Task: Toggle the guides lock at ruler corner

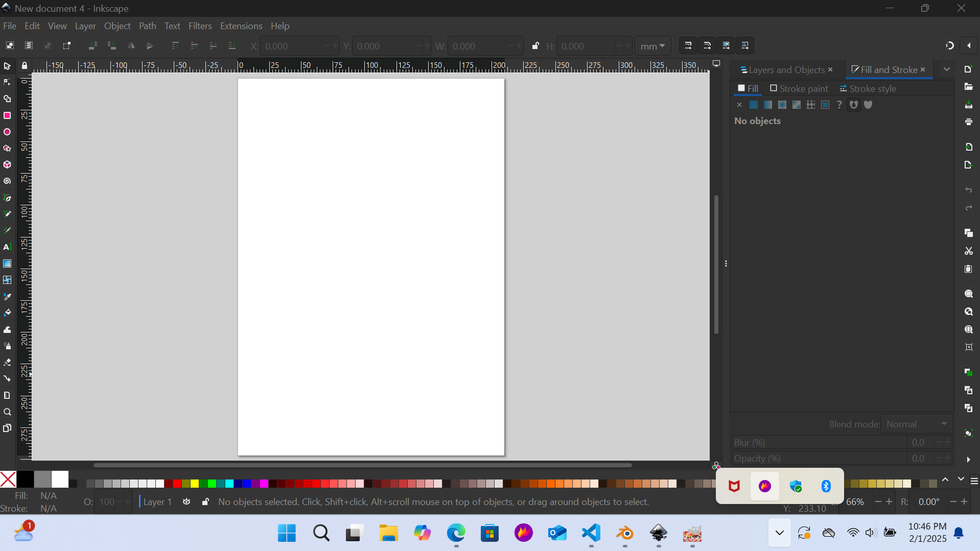Action: [24, 66]
